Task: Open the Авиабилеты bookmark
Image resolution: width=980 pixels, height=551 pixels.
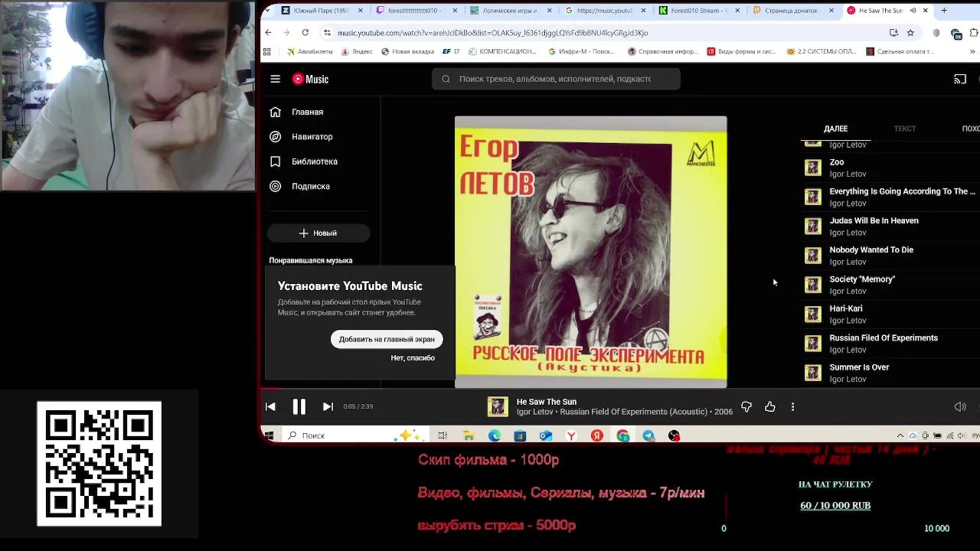Action: pyautogui.click(x=310, y=51)
